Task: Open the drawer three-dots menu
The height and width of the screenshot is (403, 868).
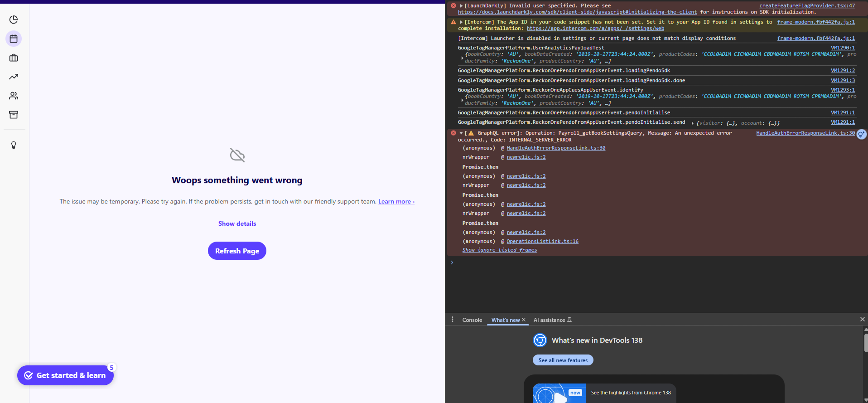Action: click(452, 320)
